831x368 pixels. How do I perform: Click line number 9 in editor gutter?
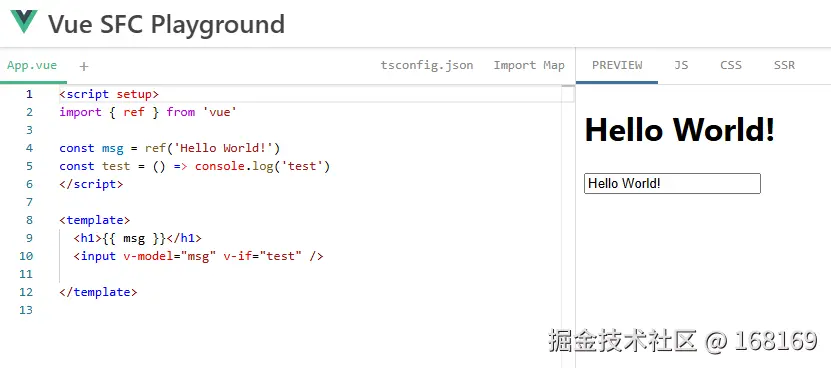click(29, 239)
